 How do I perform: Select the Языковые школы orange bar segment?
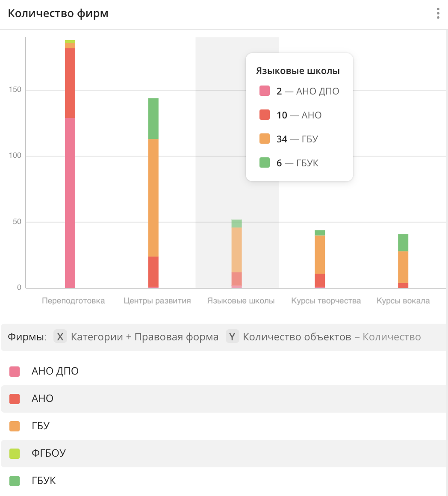(237, 249)
